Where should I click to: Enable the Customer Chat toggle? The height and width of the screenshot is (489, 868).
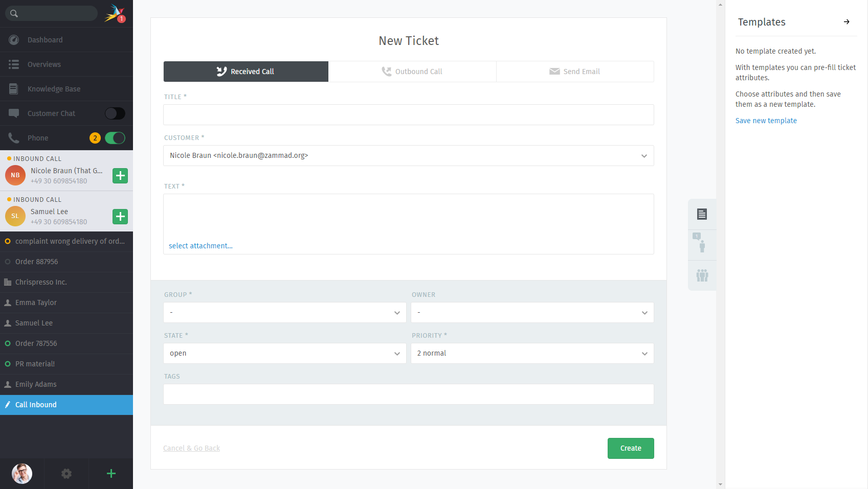(x=115, y=113)
